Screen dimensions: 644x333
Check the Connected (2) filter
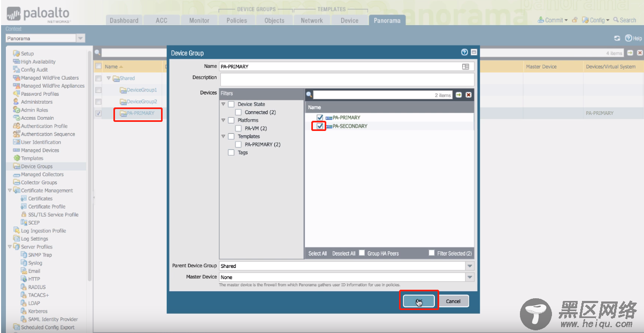click(239, 112)
